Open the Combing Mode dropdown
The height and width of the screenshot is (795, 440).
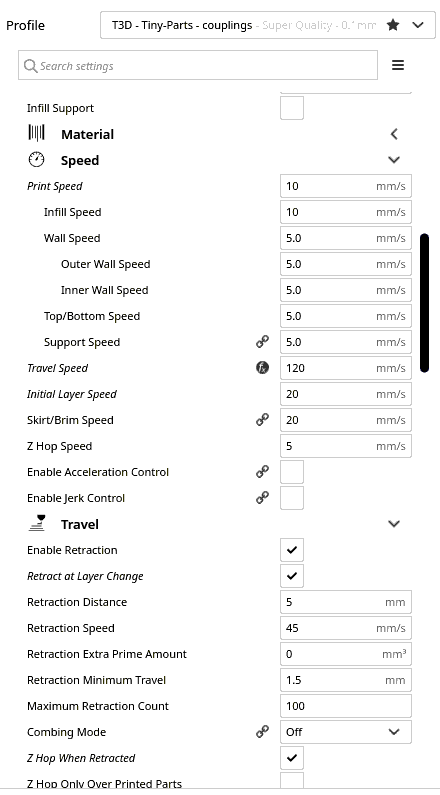pyautogui.click(x=346, y=732)
